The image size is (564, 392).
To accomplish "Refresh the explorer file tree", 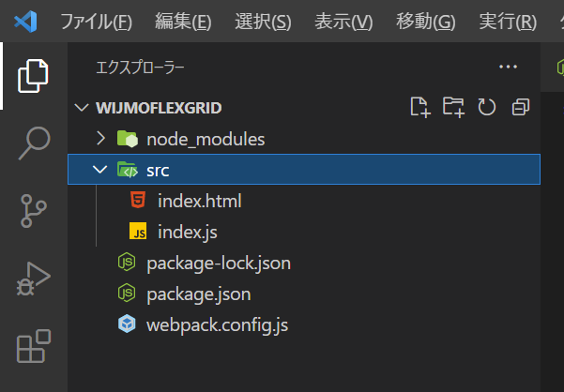I will click(x=487, y=107).
